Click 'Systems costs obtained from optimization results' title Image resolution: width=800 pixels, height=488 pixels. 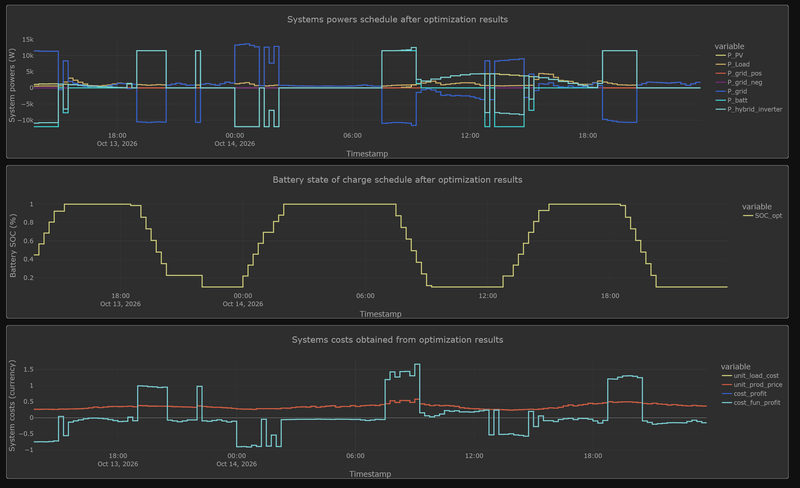click(397, 340)
